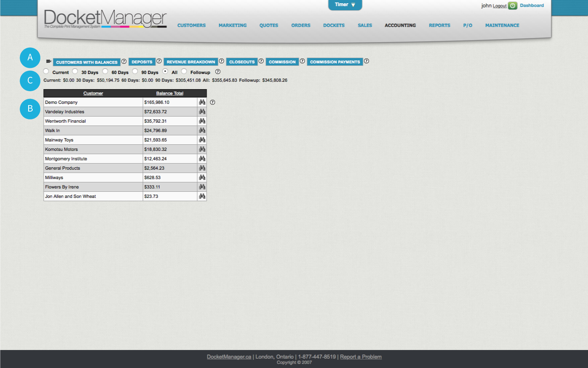Image resolution: width=588 pixels, height=368 pixels.
Task: Open search binoculars for Demo Company
Action: (202, 102)
